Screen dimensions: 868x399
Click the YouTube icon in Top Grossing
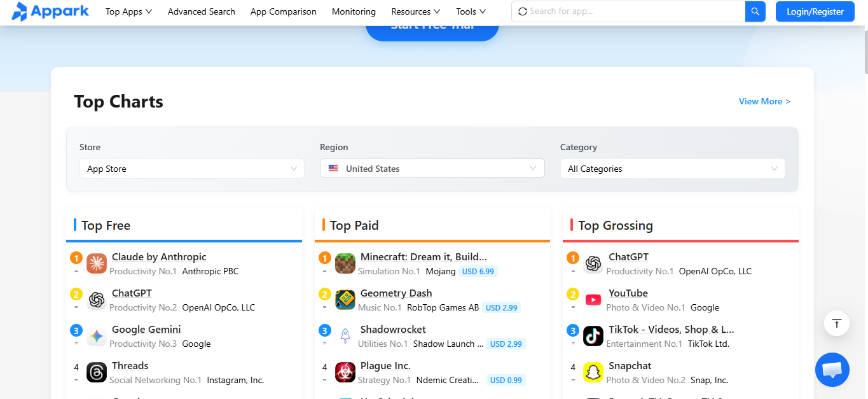coord(593,300)
